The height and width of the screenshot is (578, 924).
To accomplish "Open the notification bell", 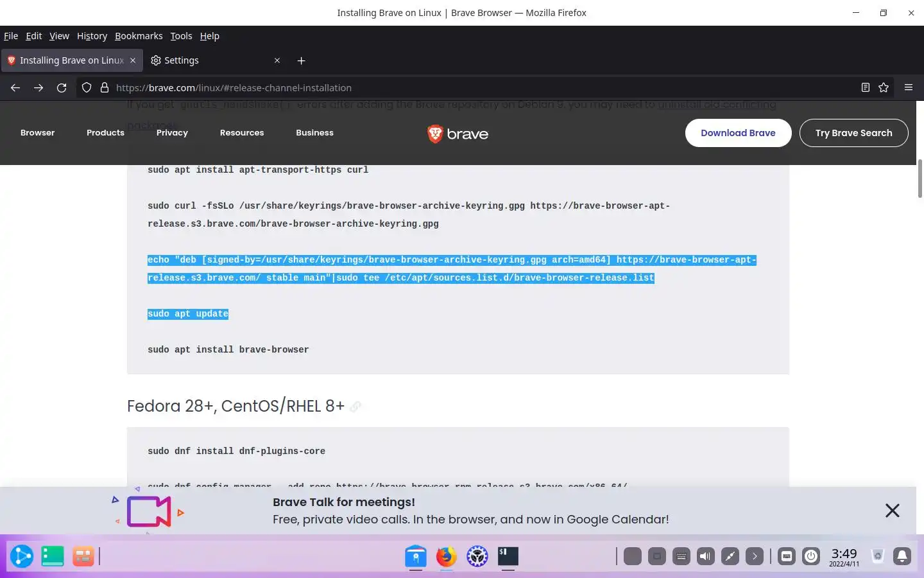I will (902, 556).
